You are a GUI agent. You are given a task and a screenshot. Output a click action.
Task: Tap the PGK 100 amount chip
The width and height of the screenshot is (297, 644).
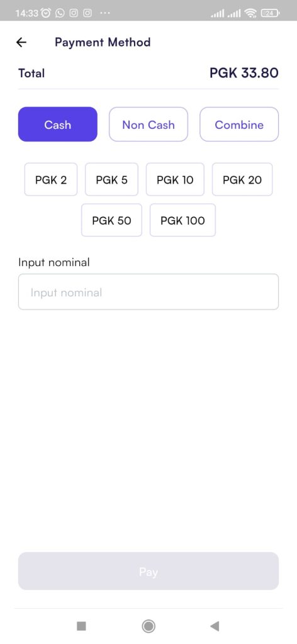pos(182,220)
